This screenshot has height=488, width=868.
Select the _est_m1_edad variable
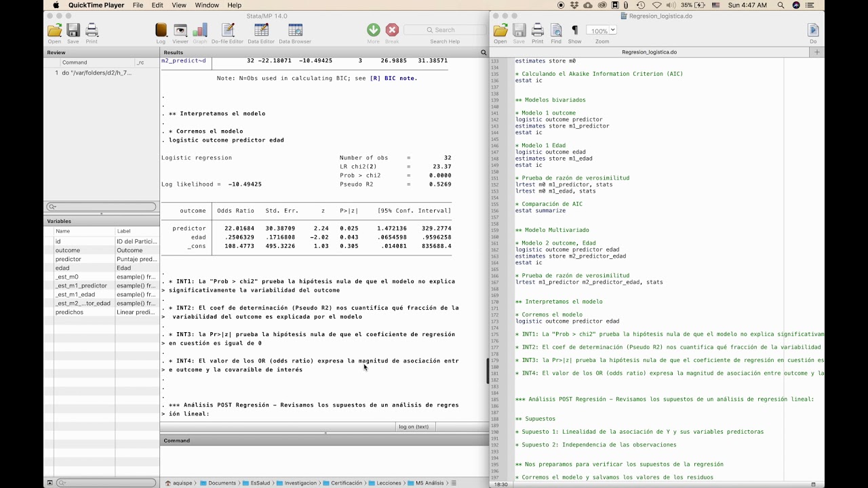(102, 294)
